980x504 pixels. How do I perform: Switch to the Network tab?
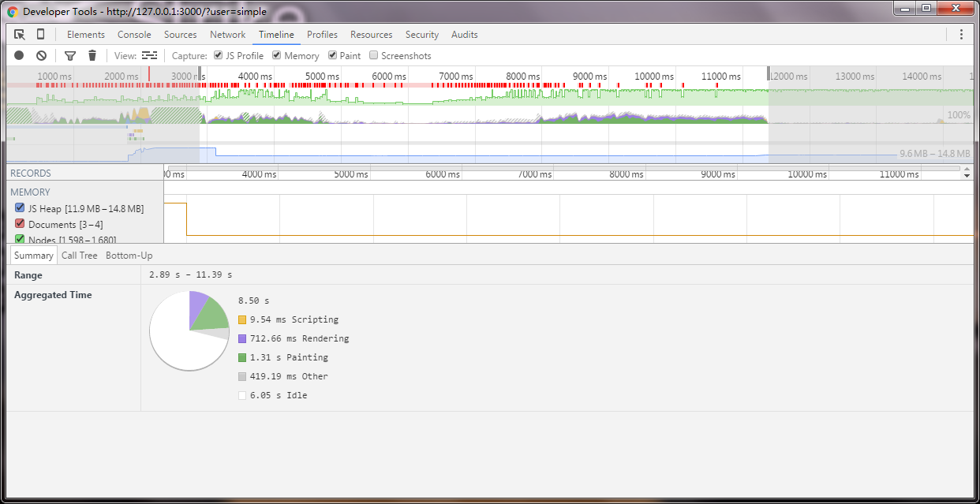coord(227,35)
